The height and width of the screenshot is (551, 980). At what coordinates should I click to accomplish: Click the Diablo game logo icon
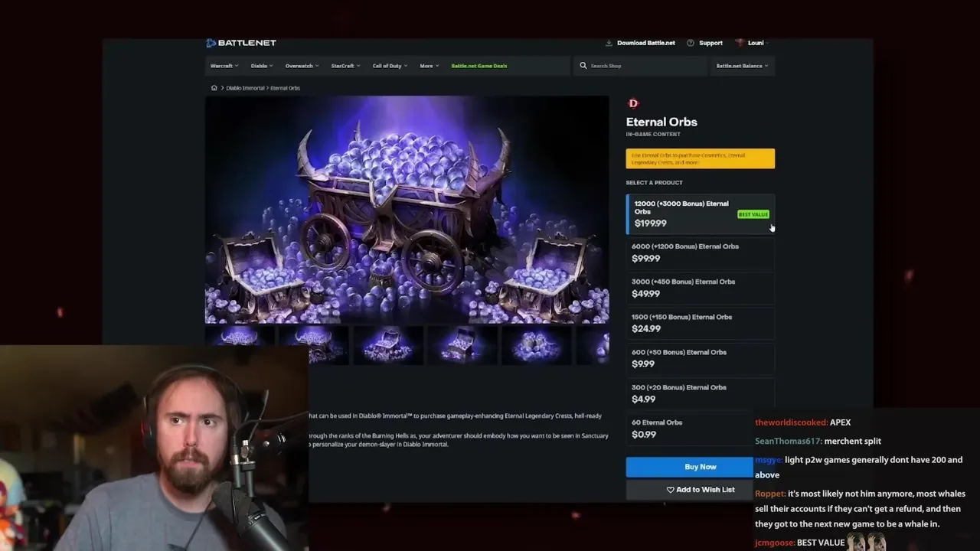click(x=632, y=103)
